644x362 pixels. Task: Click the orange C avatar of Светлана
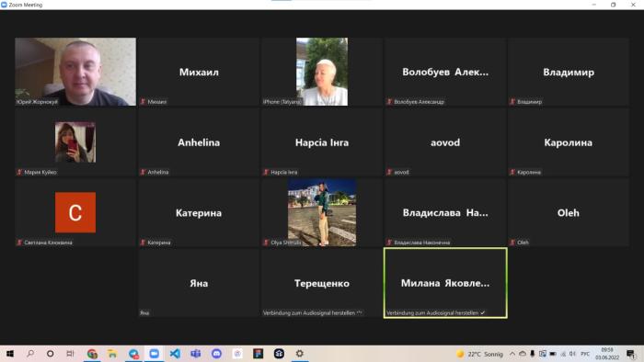pyautogui.click(x=75, y=212)
